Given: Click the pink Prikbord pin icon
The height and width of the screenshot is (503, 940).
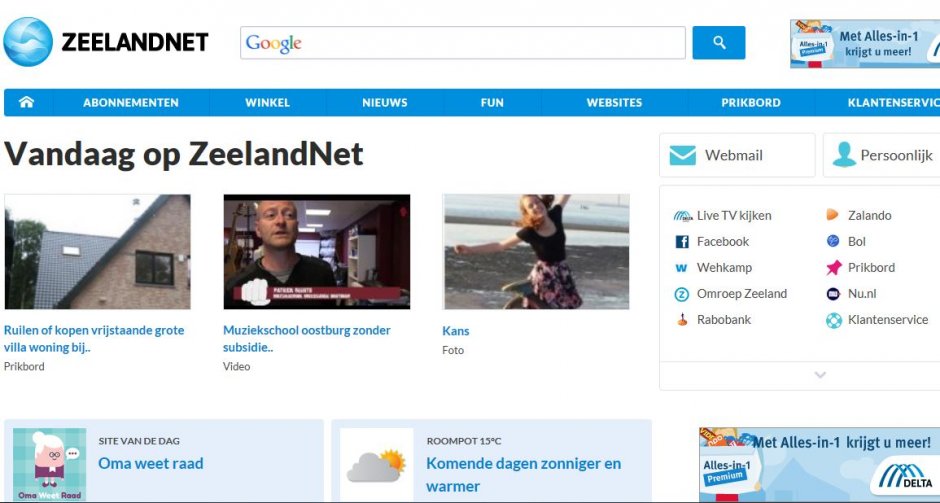Looking at the screenshot, I should tap(833, 267).
